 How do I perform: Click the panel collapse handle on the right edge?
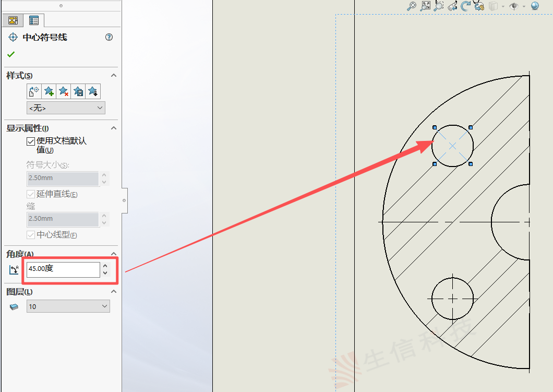(x=125, y=200)
